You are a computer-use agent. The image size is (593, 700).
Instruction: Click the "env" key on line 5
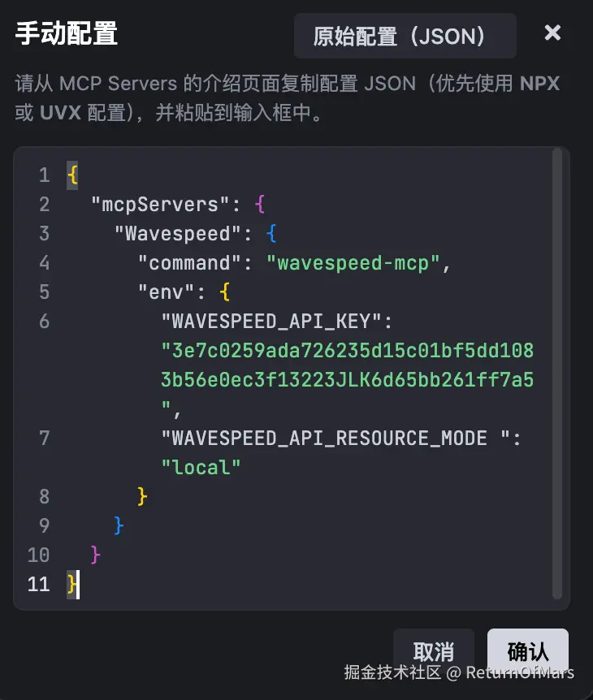[166, 292]
